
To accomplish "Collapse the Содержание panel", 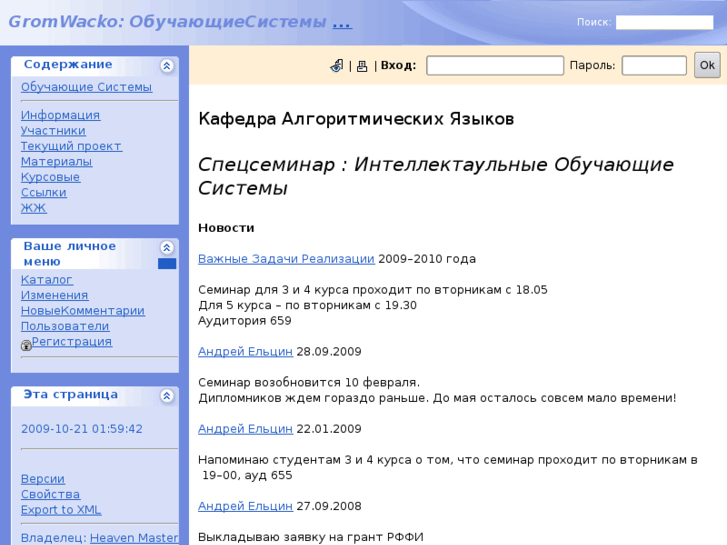I will coord(167,66).
